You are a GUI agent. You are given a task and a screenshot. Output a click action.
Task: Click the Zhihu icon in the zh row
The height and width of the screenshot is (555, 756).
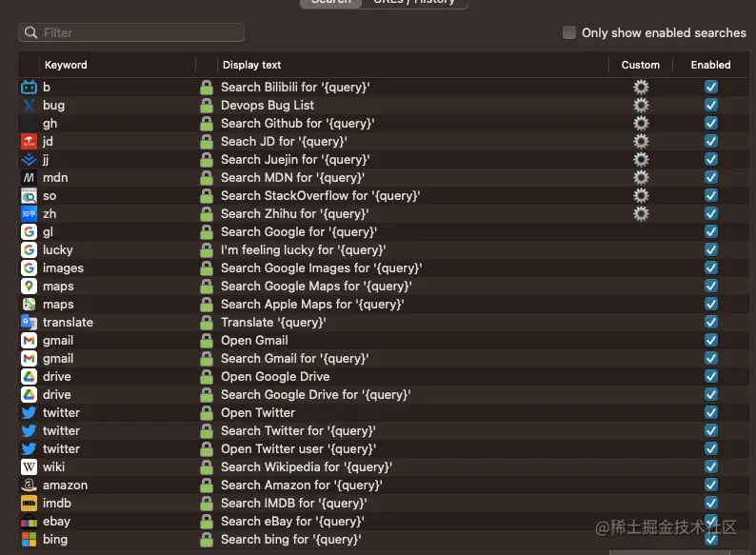(x=29, y=214)
